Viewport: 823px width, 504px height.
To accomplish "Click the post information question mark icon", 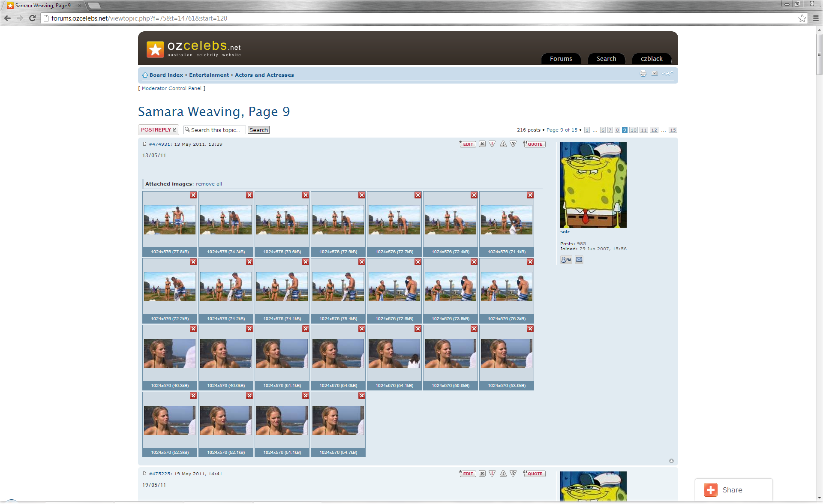I will (513, 144).
